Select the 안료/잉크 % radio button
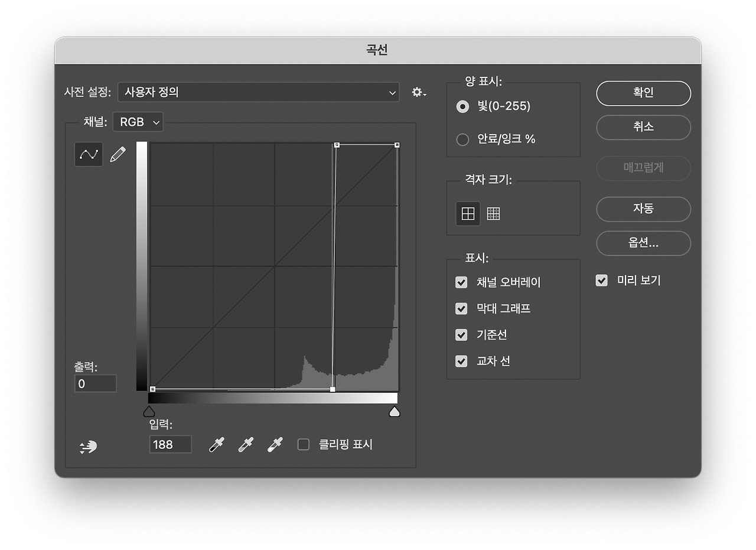756x550 pixels. point(462,139)
